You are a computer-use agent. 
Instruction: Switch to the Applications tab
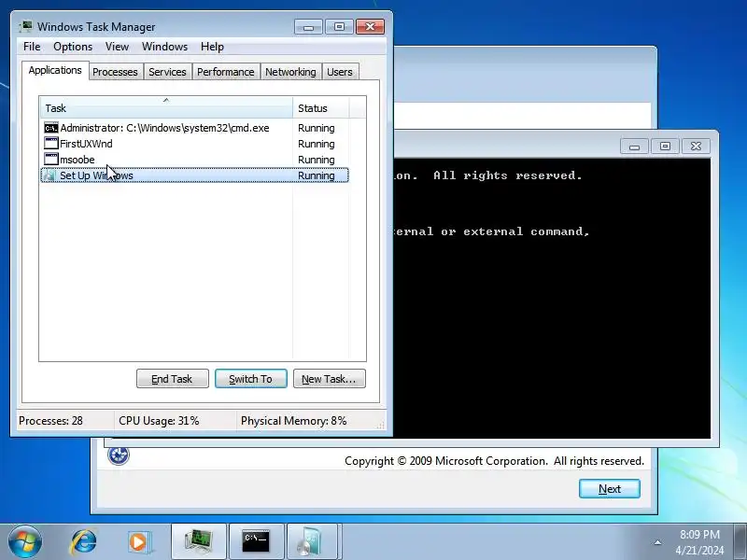click(x=55, y=71)
